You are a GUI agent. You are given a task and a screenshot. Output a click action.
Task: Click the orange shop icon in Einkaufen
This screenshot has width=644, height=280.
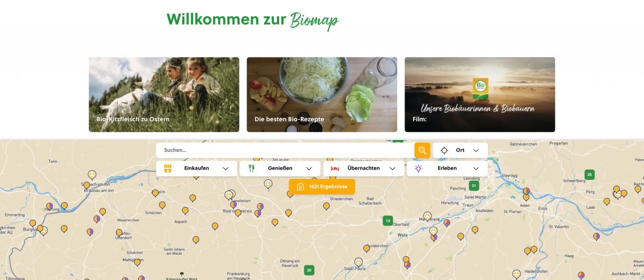(168, 168)
